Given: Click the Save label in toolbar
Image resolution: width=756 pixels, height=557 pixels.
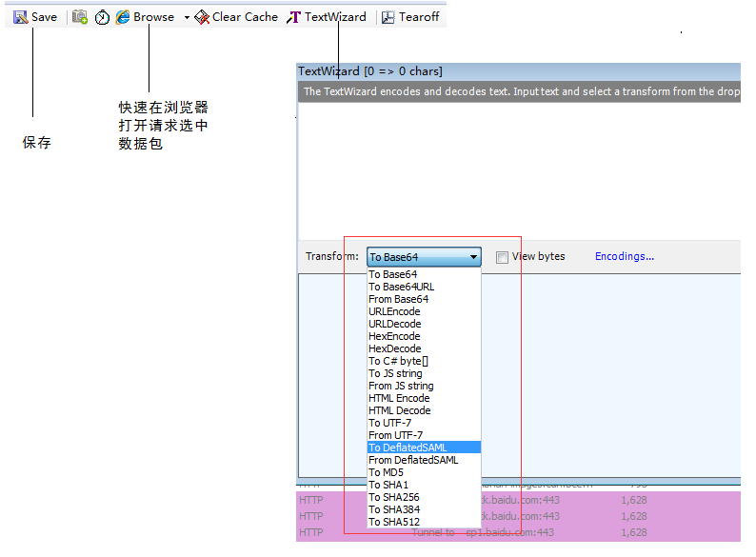Looking at the screenshot, I should click(x=44, y=17).
